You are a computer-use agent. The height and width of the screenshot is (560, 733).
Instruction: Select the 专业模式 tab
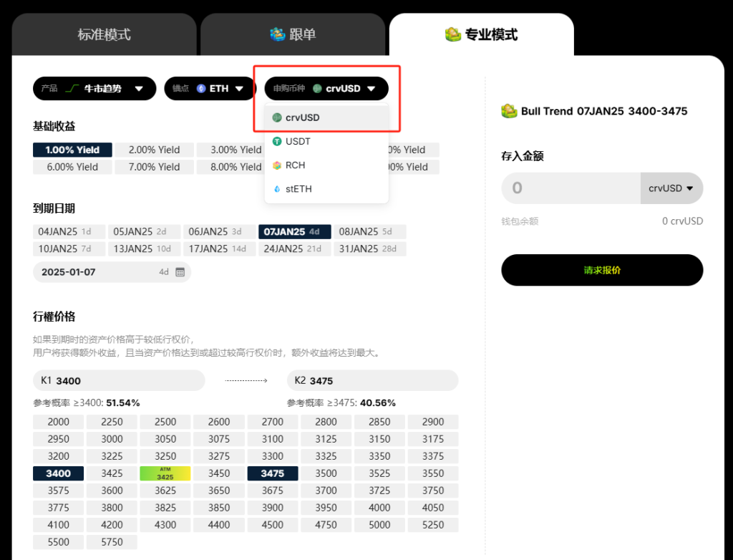(482, 34)
